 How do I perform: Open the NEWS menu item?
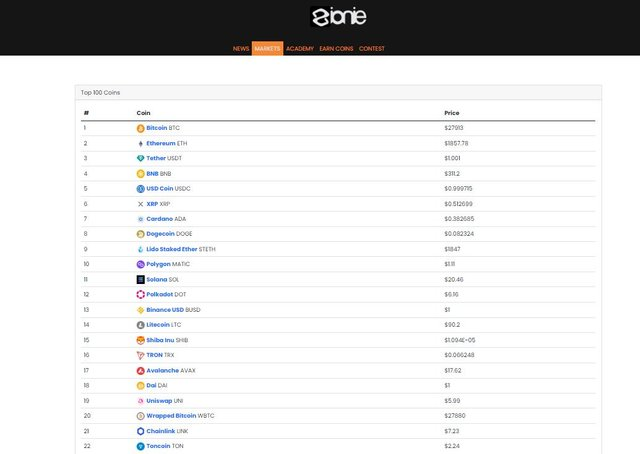pos(241,49)
